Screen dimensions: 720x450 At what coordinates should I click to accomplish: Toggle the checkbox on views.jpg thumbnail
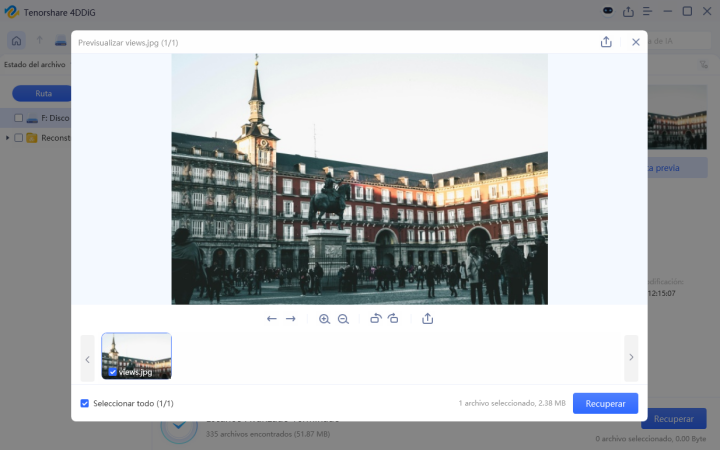pos(112,372)
